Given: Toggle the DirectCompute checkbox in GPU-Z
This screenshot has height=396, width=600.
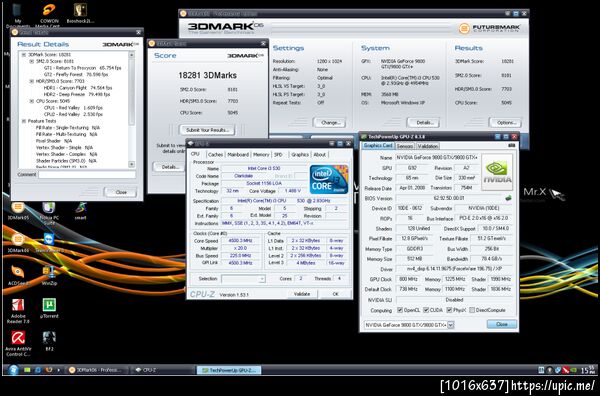Looking at the screenshot, I should coord(472,310).
